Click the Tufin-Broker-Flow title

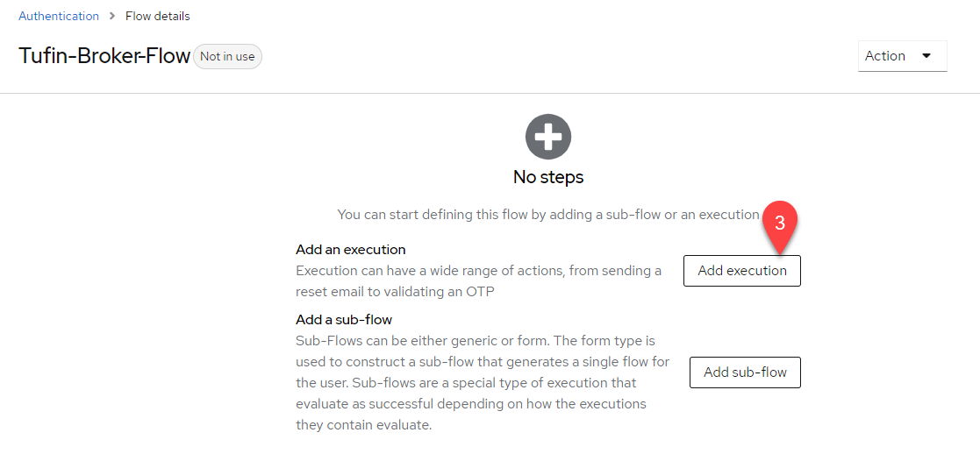[x=104, y=56]
